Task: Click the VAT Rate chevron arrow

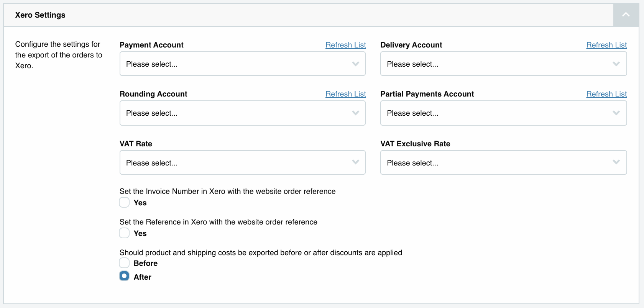Action: tap(355, 162)
